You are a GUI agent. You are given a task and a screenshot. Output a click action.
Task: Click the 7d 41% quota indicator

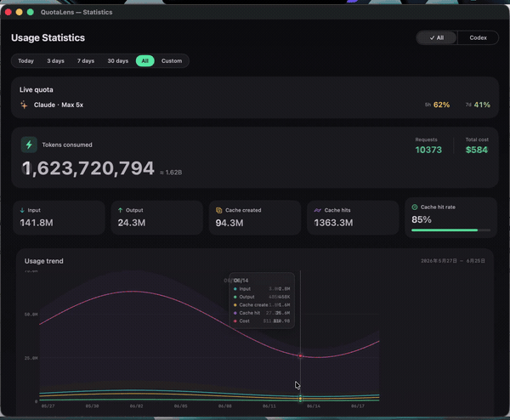(x=478, y=105)
